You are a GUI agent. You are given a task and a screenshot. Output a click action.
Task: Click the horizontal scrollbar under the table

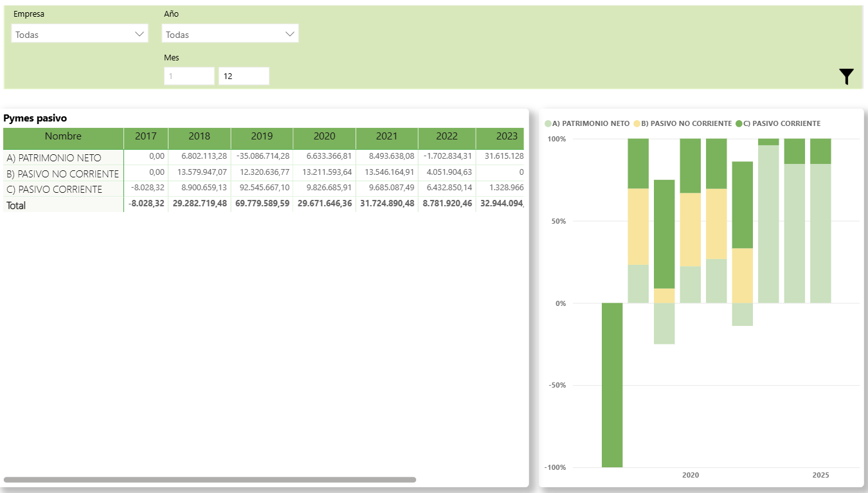[210, 480]
